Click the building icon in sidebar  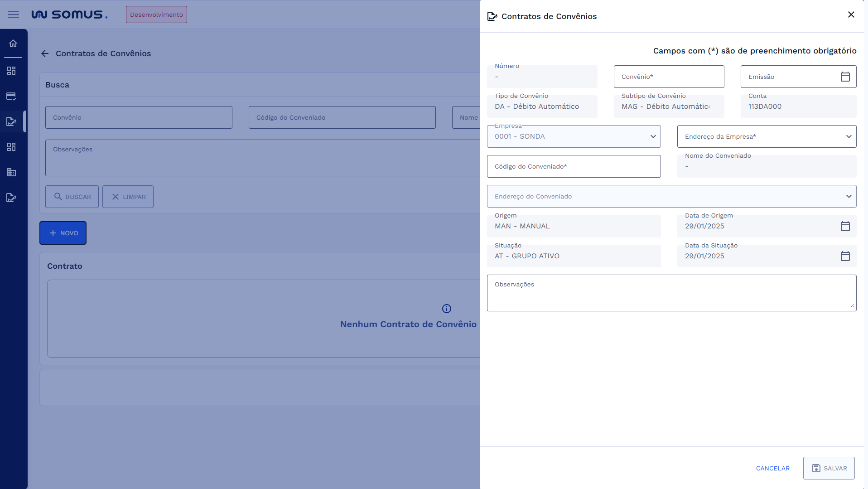(11, 172)
